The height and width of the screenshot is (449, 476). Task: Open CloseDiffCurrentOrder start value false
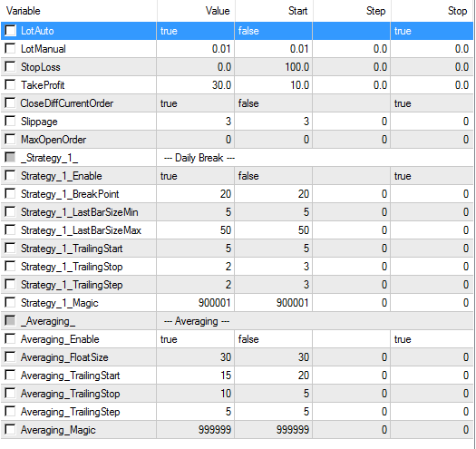click(x=274, y=103)
